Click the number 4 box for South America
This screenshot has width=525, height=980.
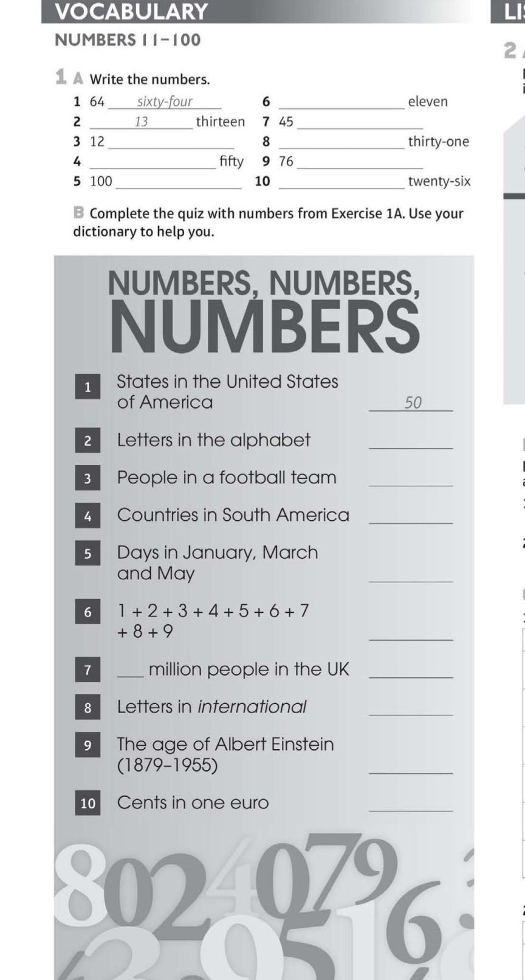tap(87, 516)
